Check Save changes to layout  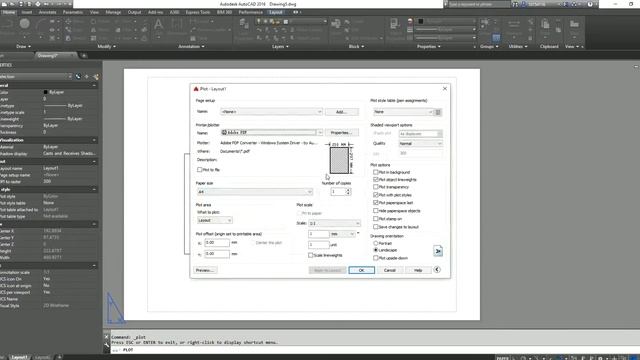[376, 227]
